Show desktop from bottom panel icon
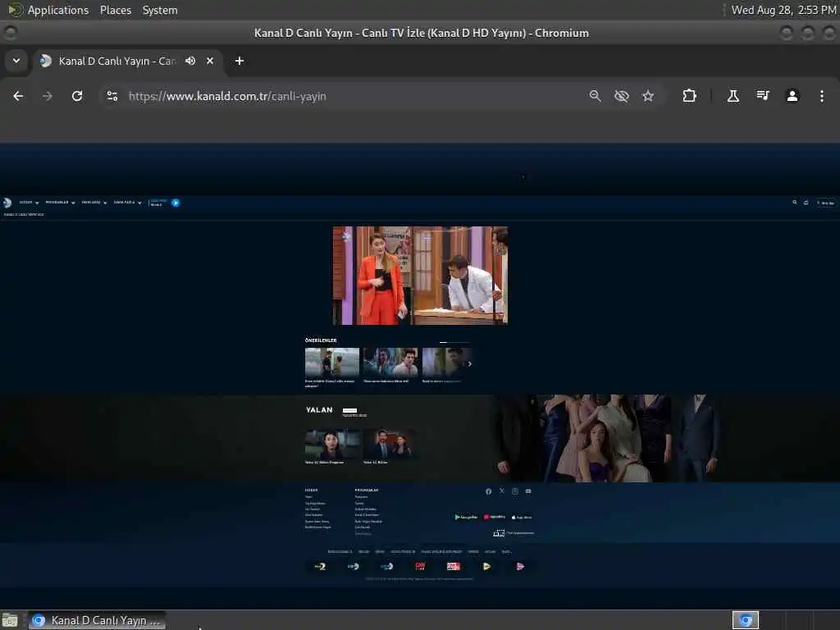Screen dimensions: 840x630 point(10,620)
